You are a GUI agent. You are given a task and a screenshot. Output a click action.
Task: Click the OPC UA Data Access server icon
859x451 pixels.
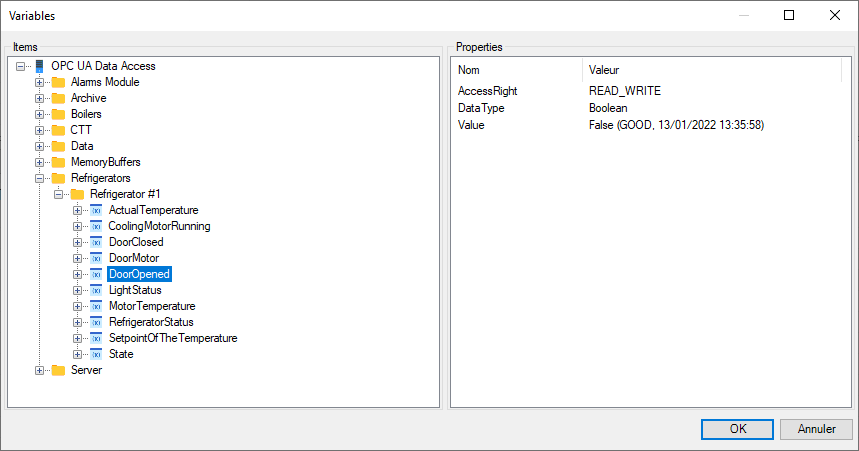click(40, 66)
